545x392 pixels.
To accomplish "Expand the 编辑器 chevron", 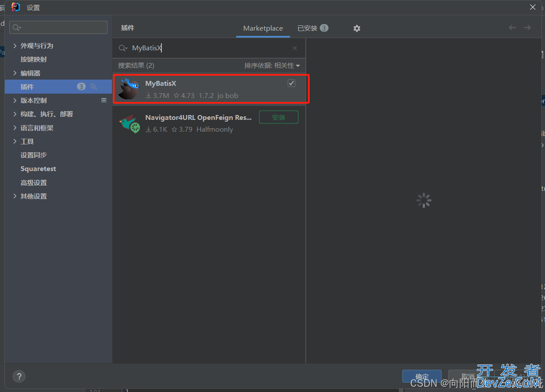I will [15, 73].
